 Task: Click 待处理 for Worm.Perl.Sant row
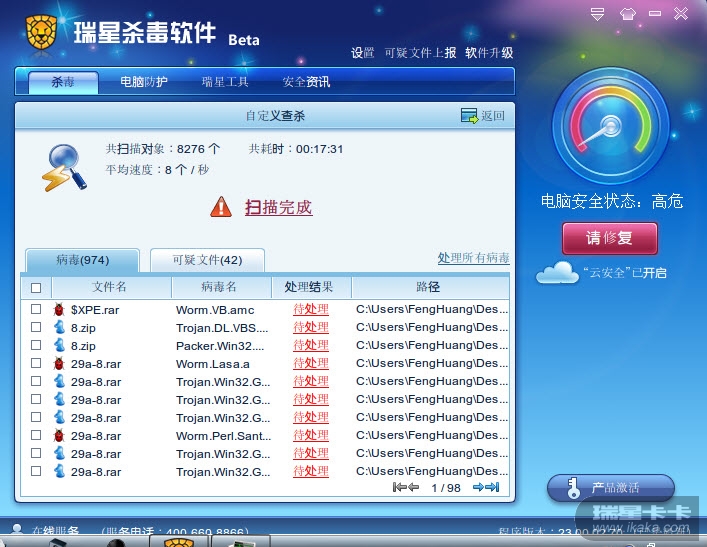click(311, 436)
